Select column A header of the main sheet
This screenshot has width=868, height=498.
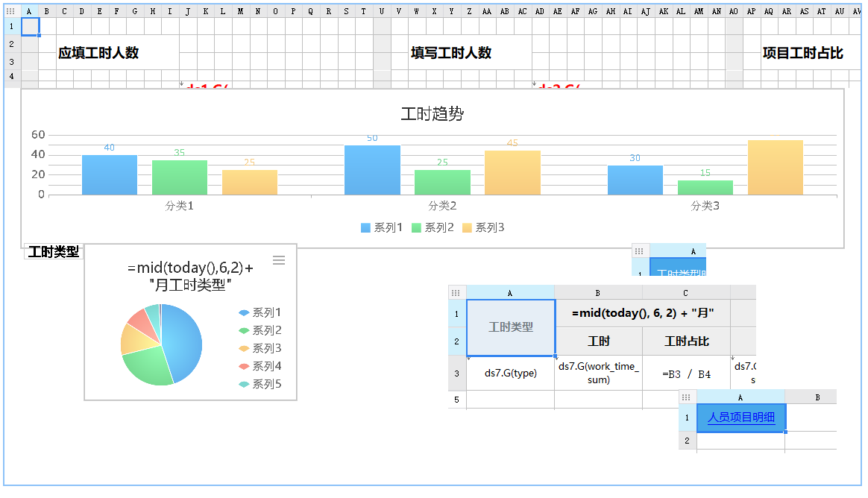pyautogui.click(x=29, y=11)
